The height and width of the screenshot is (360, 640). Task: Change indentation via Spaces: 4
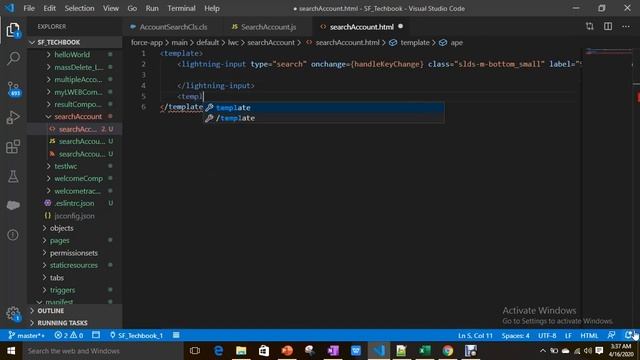516,336
